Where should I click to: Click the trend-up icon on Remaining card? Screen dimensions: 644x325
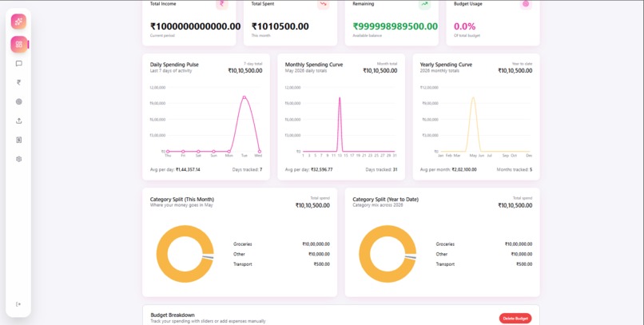[x=425, y=4]
